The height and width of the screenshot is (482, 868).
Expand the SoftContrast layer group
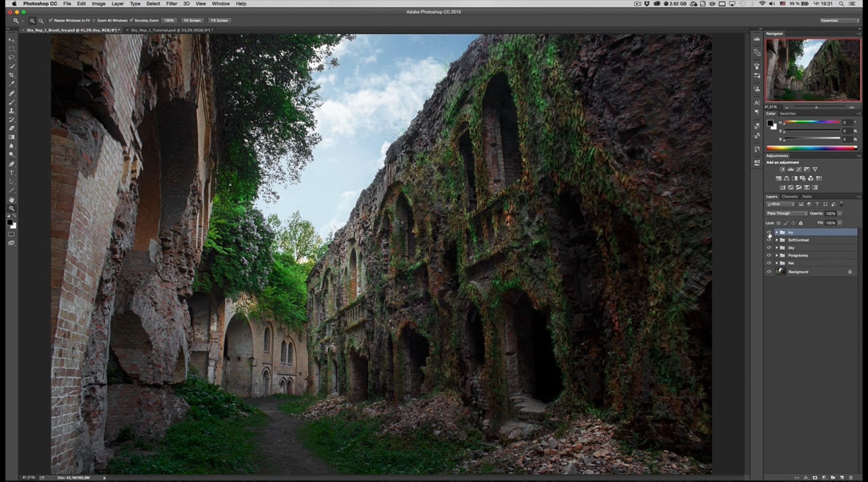tap(776, 240)
